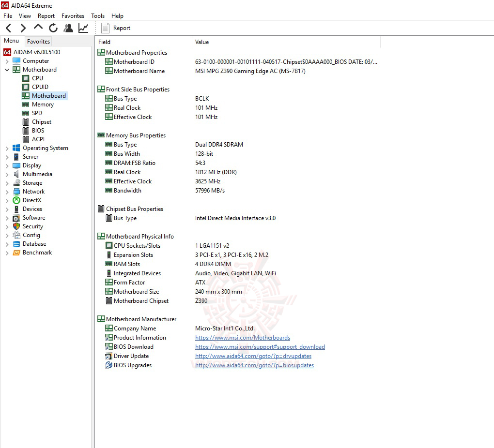
Task: Open the aida64 biosupdates link
Action: (255, 365)
